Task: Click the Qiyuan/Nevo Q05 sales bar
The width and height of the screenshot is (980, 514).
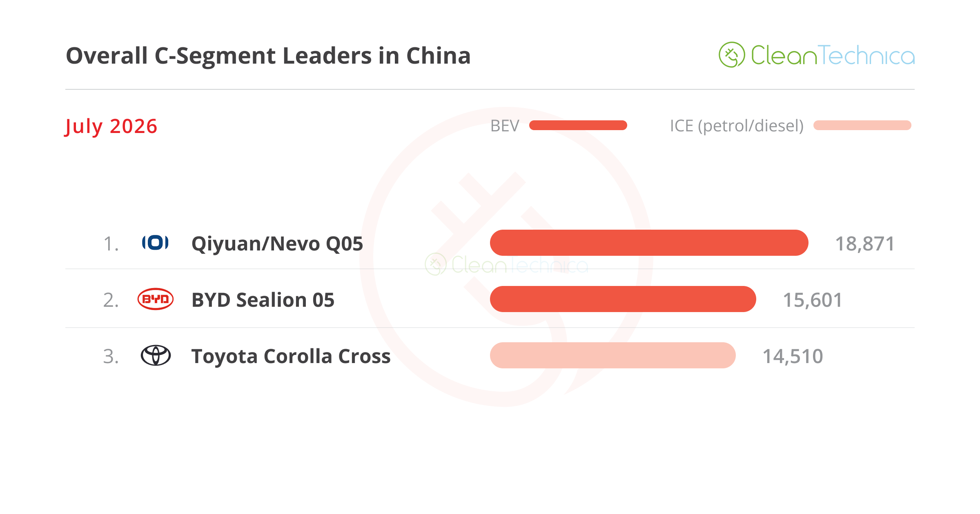Action: (649, 243)
